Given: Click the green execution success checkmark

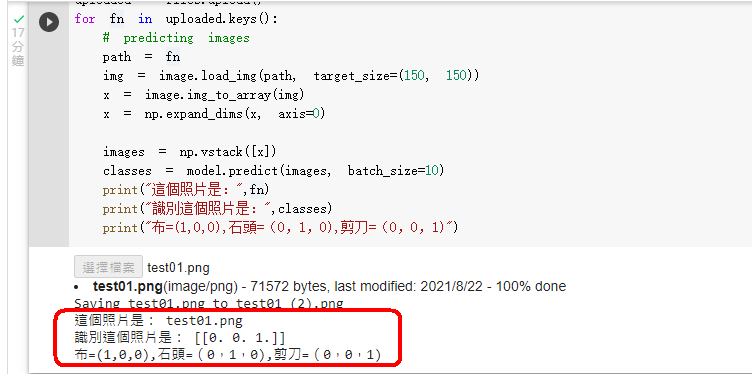Looking at the screenshot, I should [x=18, y=19].
